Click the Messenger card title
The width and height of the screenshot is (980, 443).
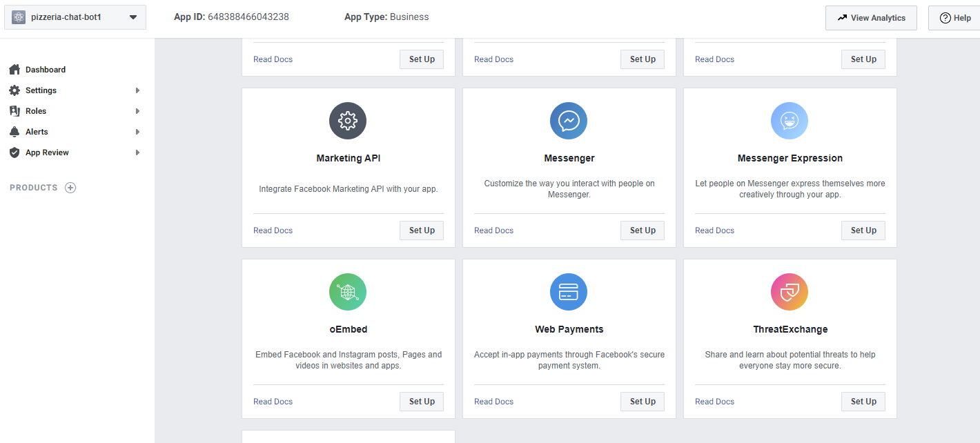[569, 158]
